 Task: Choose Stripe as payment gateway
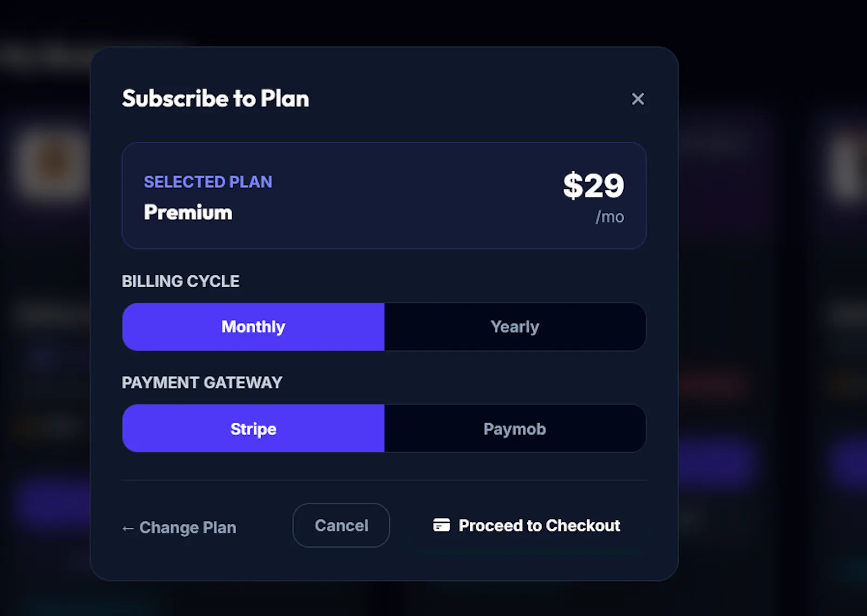tap(253, 429)
